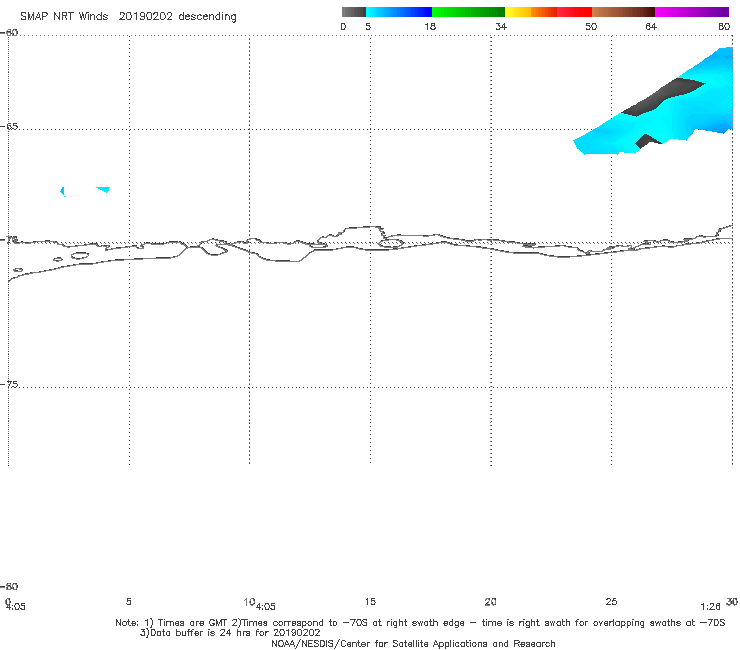Image resolution: width=740 pixels, height=650 pixels.
Task: Click the latitude label '-75'
Action: pyautogui.click(x=9, y=384)
